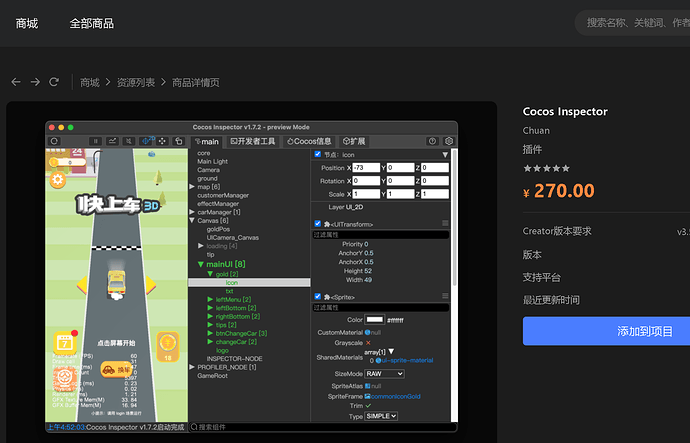Switch to the main tab
The height and width of the screenshot is (443, 690).
pos(207,141)
